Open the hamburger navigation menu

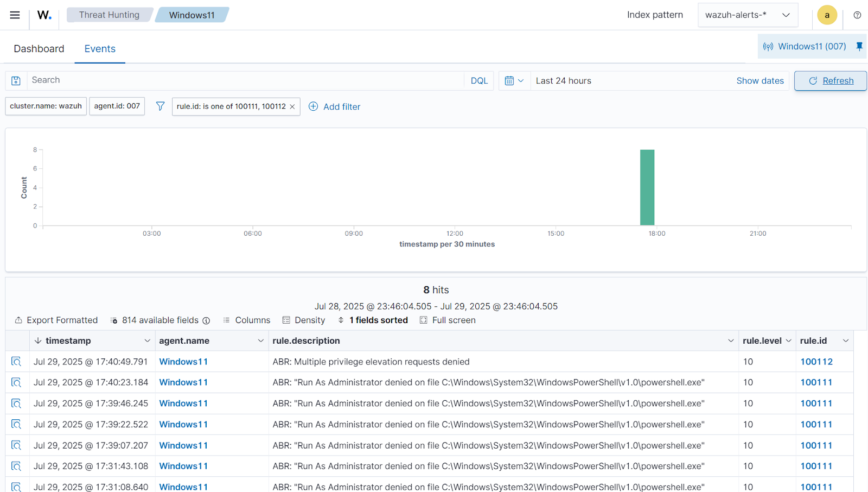(15, 15)
